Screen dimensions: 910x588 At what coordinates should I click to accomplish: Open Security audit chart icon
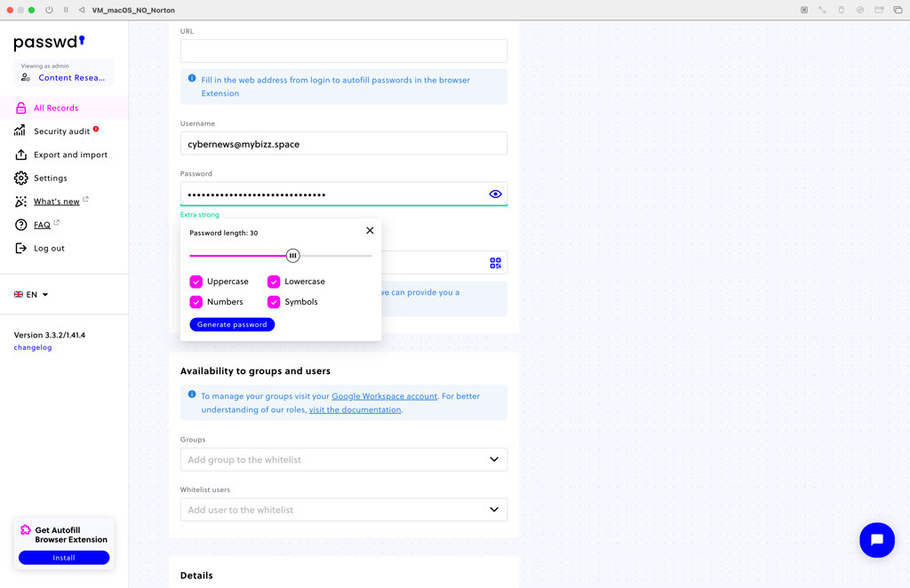[x=20, y=131]
